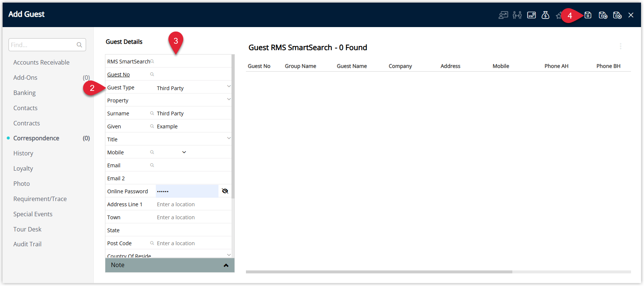Click the Save disk icon
644x286 pixels.
tap(588, 15)
